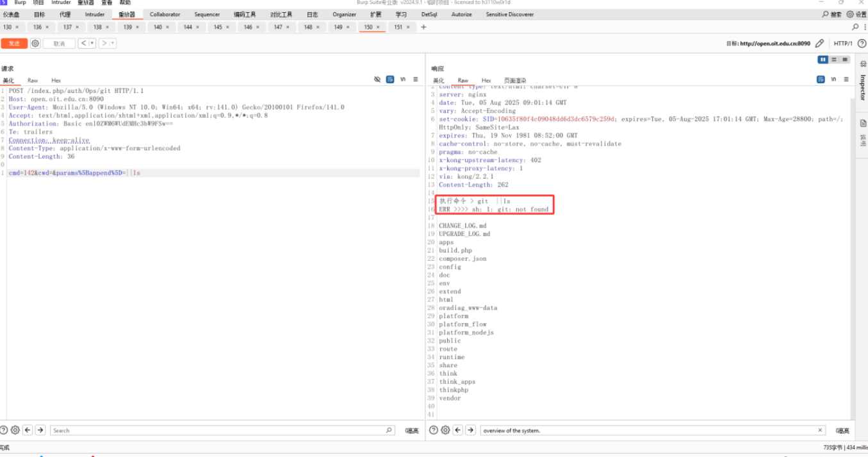Click the Cancel (取消) button
The height and width of the screenshot is (457, 868).
[59, 44]
